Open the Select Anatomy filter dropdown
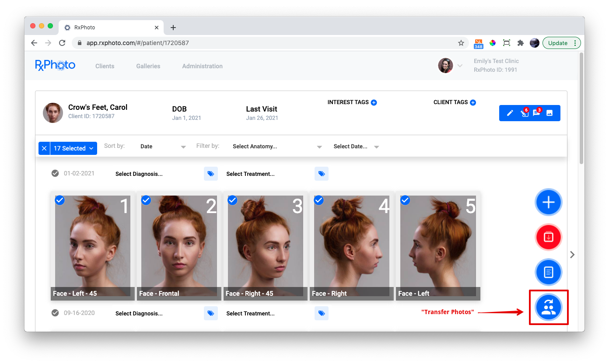The height and width of the screenshot is (364, 609). [x=277, y=147]
